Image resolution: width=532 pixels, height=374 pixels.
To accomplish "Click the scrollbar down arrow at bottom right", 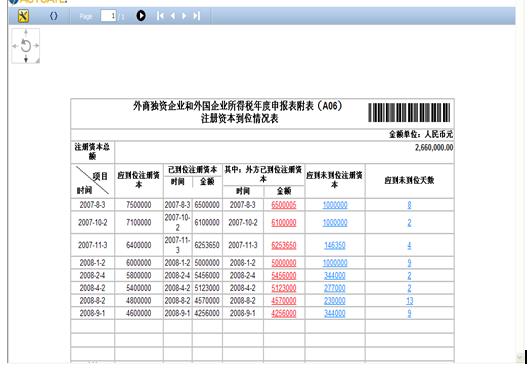I will (x=519, y=357).
